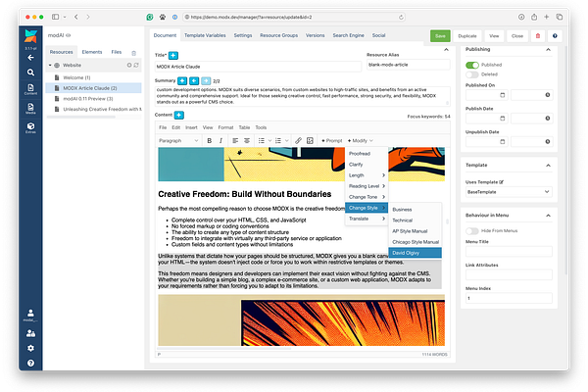588x392 pixels.
Task: Toggle italic formatting in editor
Action: tap(220, 141)
